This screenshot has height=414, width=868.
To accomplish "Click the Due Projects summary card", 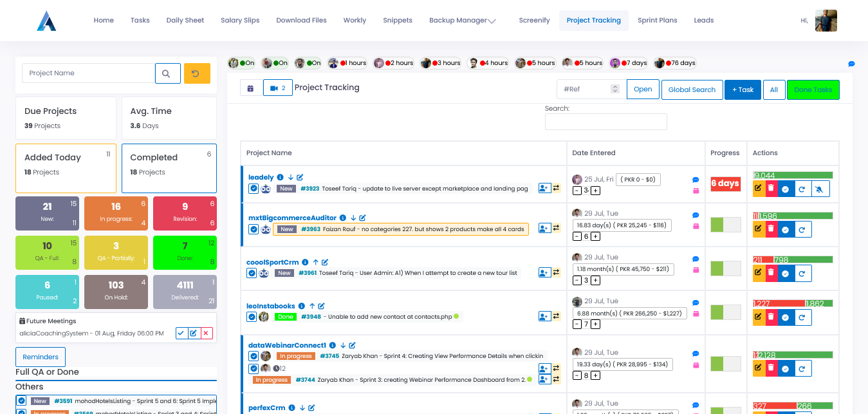I will pos(66,118).
